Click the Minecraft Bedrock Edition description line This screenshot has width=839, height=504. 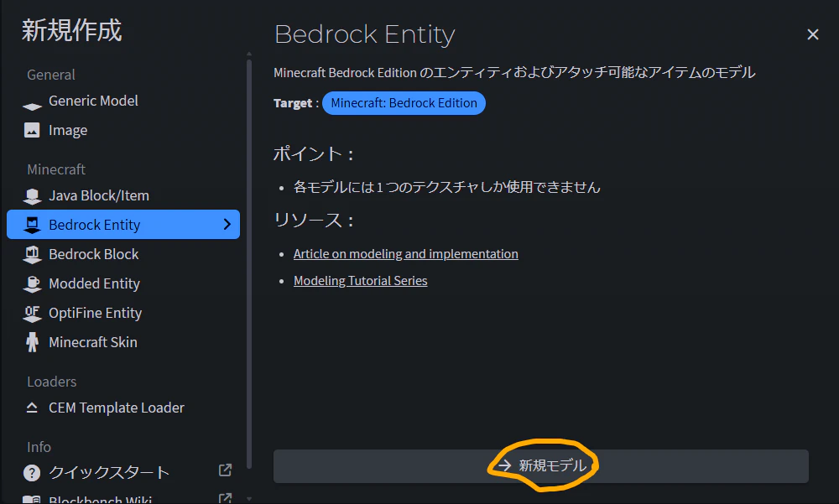[x=514, y=72]
